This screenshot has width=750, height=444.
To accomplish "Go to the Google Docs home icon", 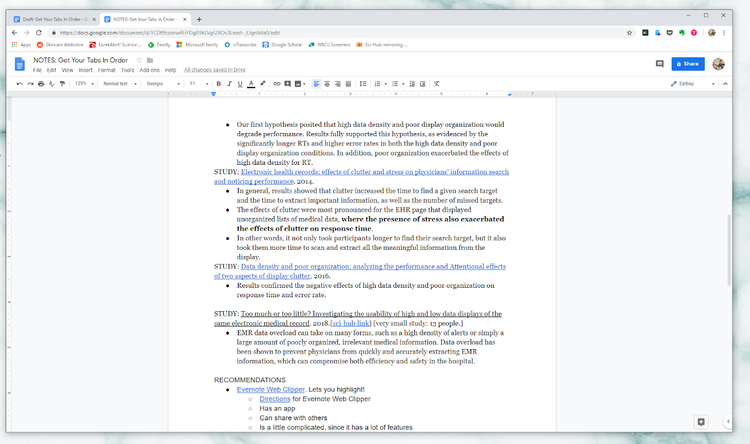I will [x=20, y=64].
